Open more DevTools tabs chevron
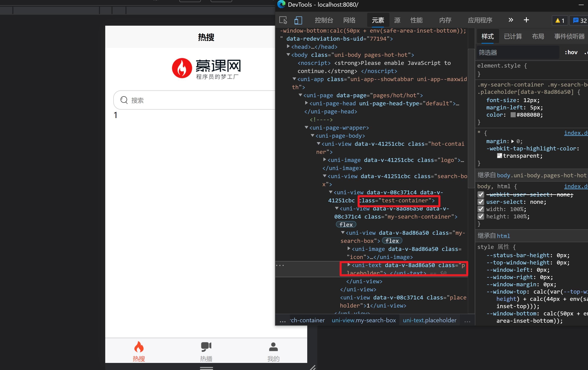This screenshot has height=370, width=588. 511,20
